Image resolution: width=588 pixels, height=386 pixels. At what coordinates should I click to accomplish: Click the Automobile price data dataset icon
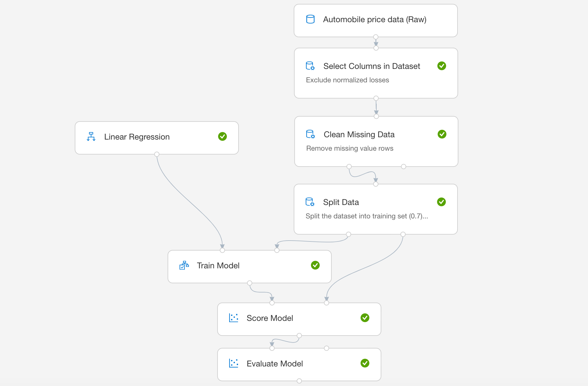pos(310,19)
